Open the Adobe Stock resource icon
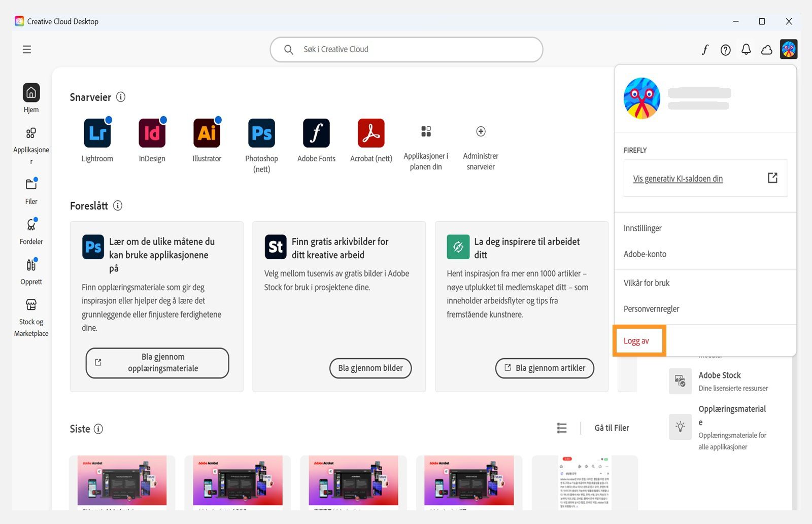Screen dimensions: 812x524 tap(680, 381)
